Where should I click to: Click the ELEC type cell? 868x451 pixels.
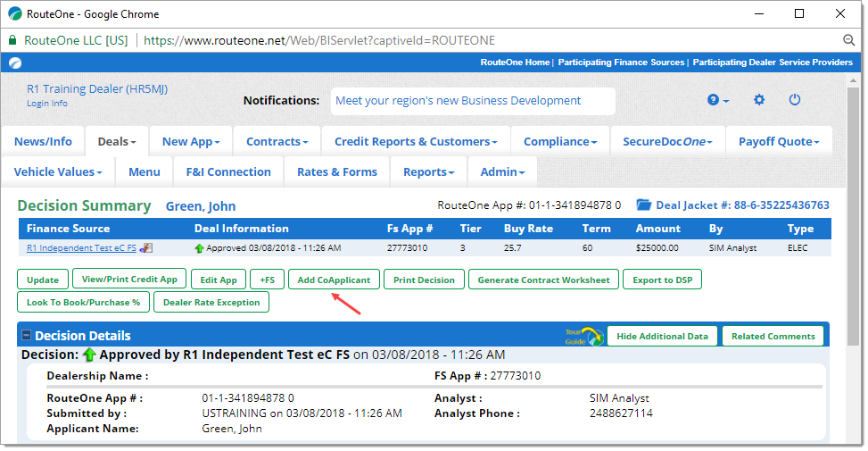[x=798, y=248]
